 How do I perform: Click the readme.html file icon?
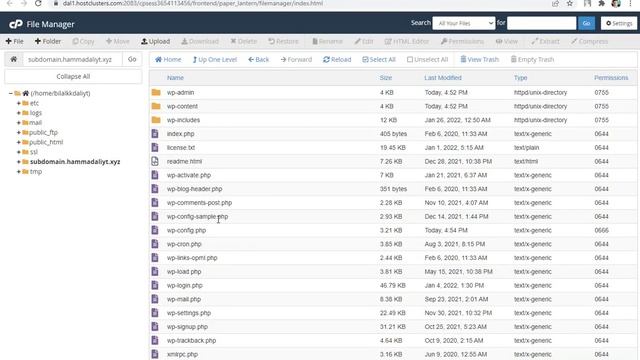(155, 161)
